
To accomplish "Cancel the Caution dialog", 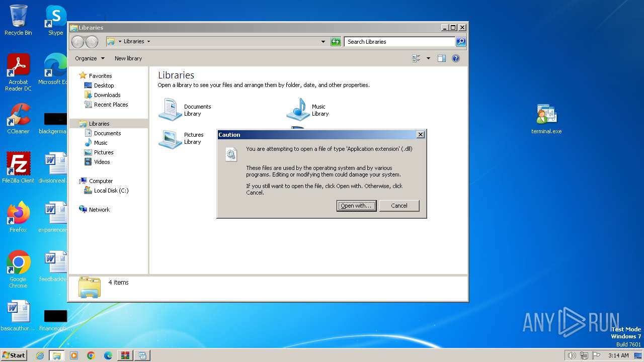I will pyautogui.click(x=399, y=206).
